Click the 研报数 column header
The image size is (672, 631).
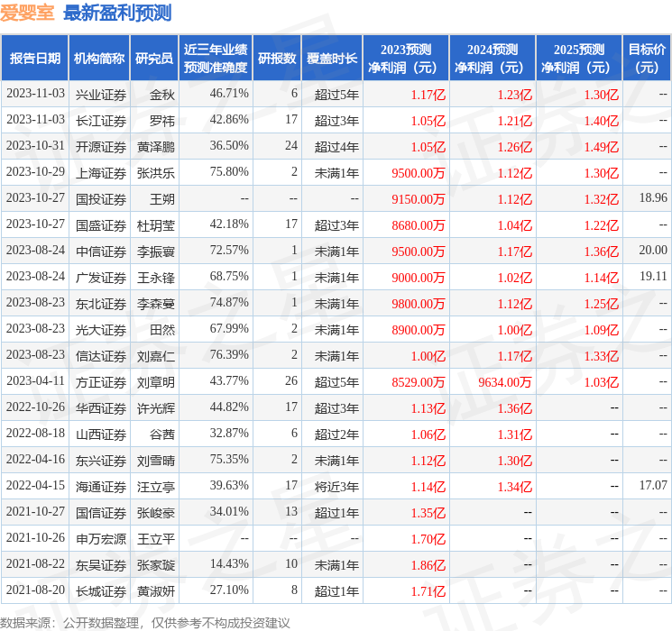[277, 59]
